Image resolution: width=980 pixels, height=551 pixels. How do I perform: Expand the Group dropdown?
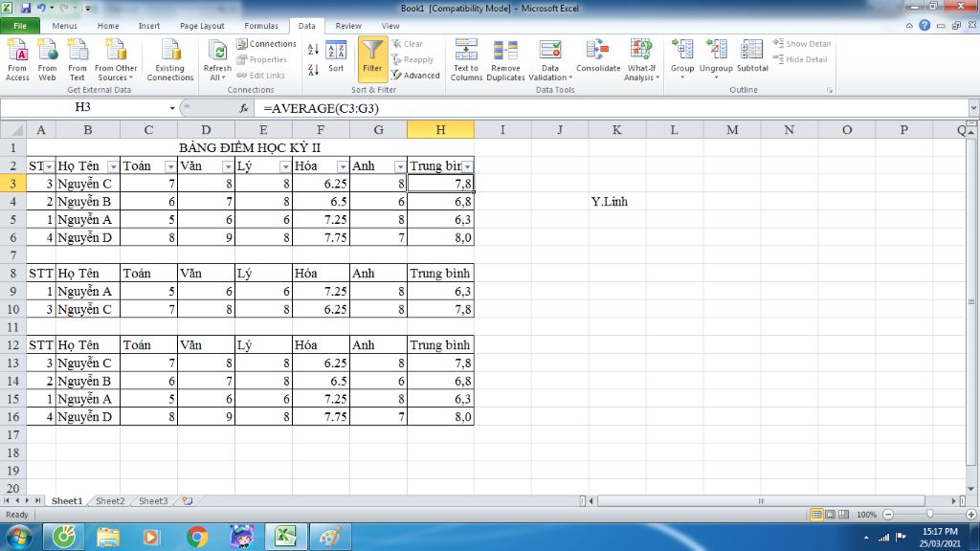click(x=681, y=77)
